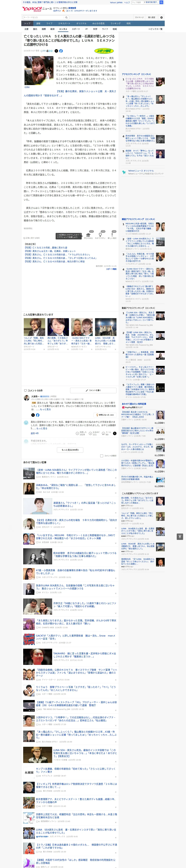Click the コメントを書く button
This screenshot has width=186, height=868.
(x=93, y=390)
